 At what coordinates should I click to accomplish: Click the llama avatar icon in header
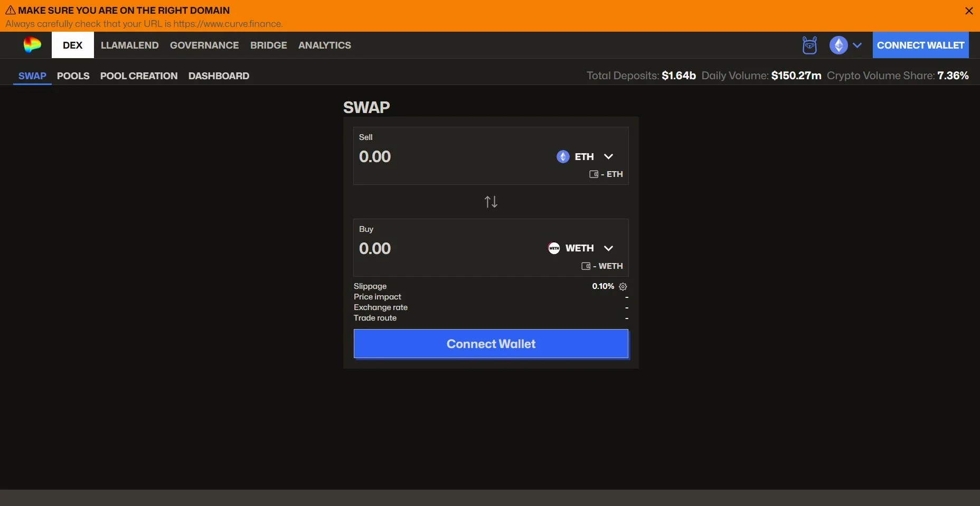[x=809, y=45]
